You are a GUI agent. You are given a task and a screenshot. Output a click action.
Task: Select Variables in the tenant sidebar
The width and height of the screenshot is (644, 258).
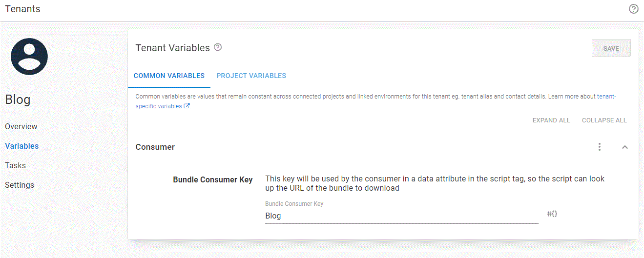[21, 146]
